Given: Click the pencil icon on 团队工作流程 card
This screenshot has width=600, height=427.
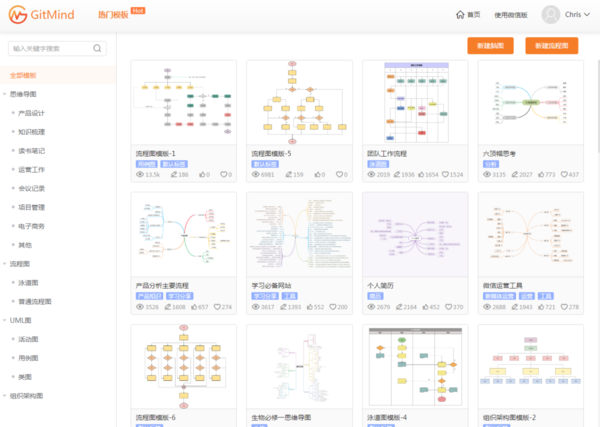Looking at the screenshot, I should pos(397,174).
